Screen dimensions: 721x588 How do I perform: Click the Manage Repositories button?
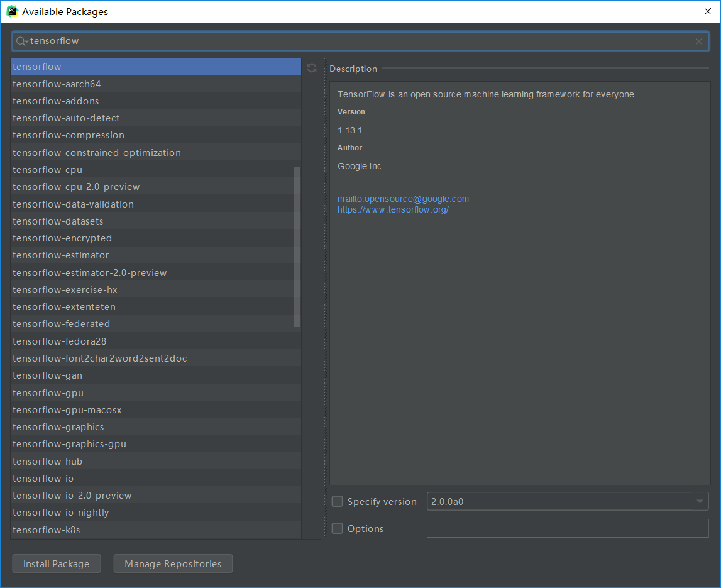pyautogui.click(x=173, y=563)
